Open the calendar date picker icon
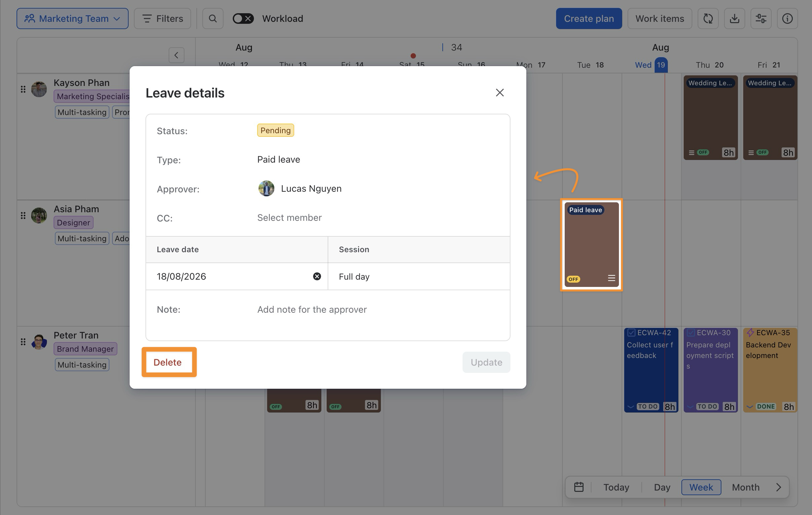812x515 pixels. 579,487
